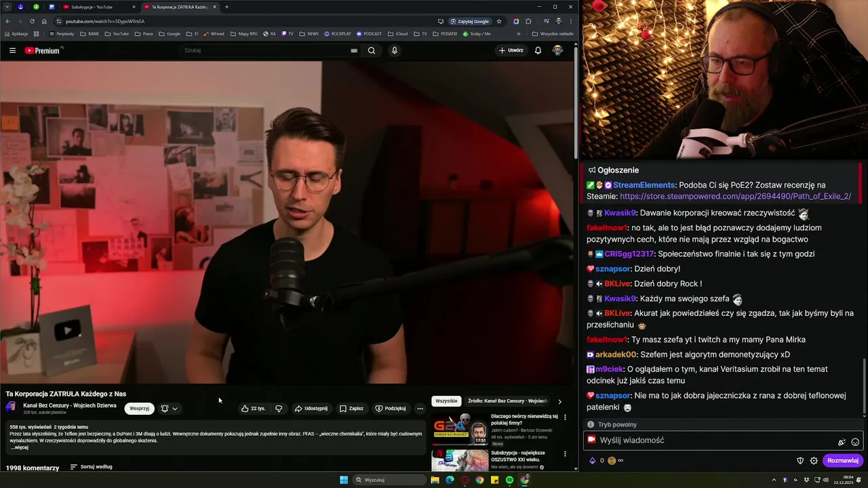Open Perplexity bookmark
This screenshot has height=488, width=868.
coord(61,34)
